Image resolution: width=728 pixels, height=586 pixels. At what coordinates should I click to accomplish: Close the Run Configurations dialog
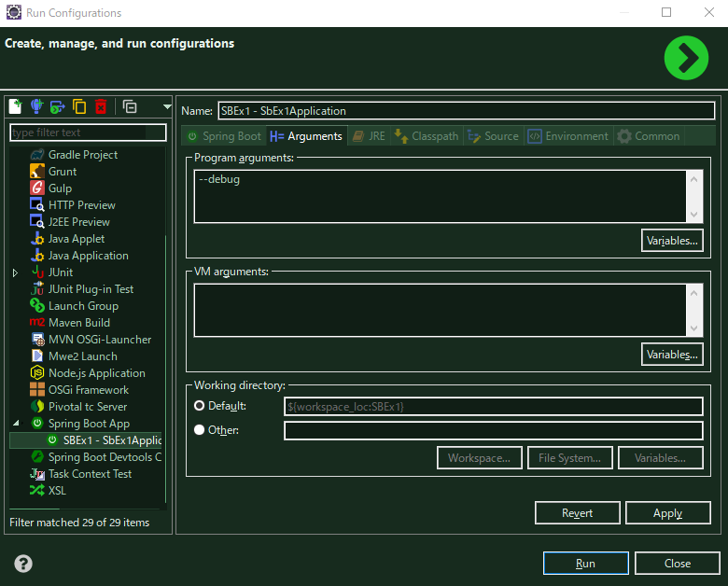coord(678,564)
